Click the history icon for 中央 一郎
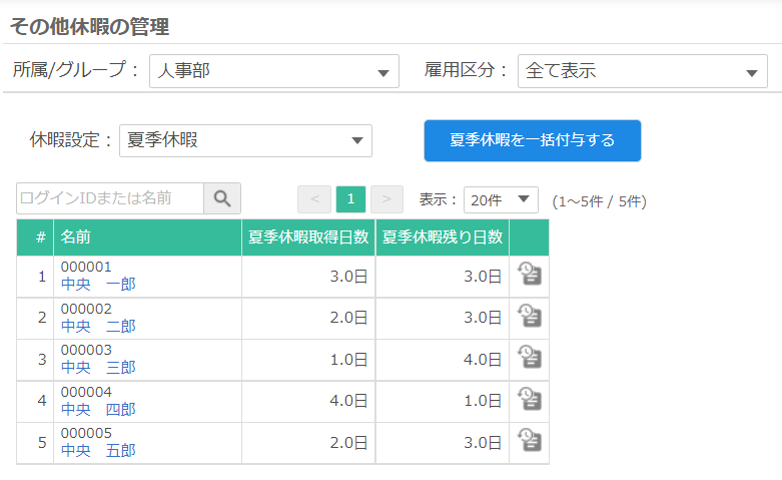This screenshot has height=480, width=782. click(x=529, y=275)
